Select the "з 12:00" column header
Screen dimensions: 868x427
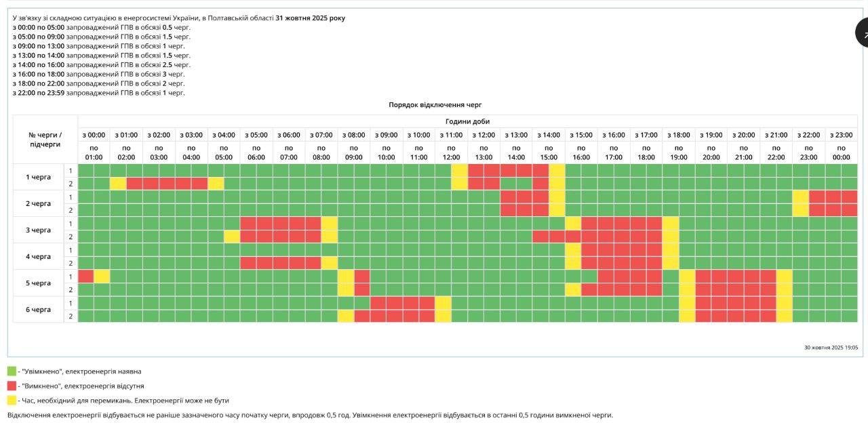[484, 135]
